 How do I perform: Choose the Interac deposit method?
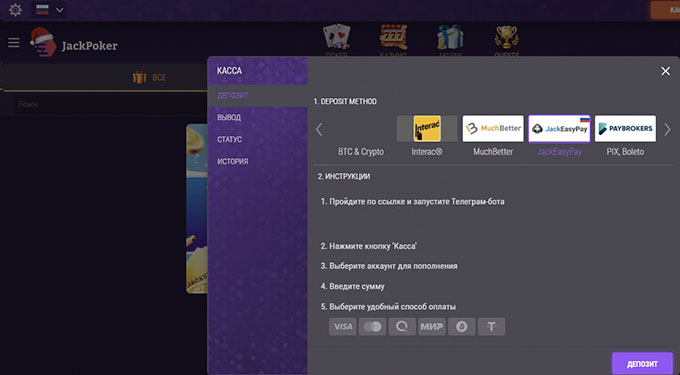pos(427,128)
